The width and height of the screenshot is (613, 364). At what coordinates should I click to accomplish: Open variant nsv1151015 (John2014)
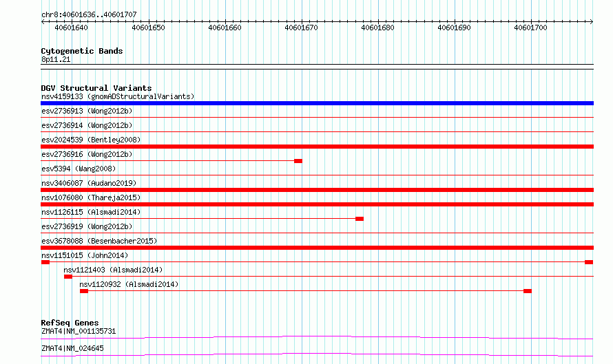point(85,255)
